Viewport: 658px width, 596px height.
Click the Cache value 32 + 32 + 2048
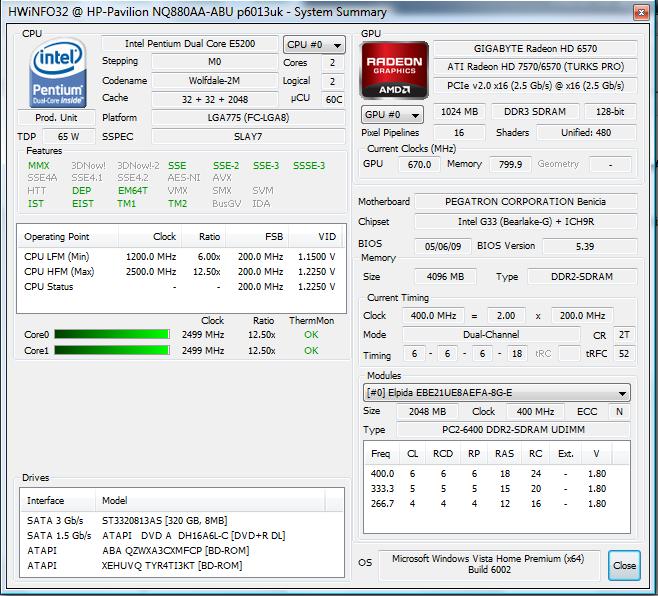[214, 99]
